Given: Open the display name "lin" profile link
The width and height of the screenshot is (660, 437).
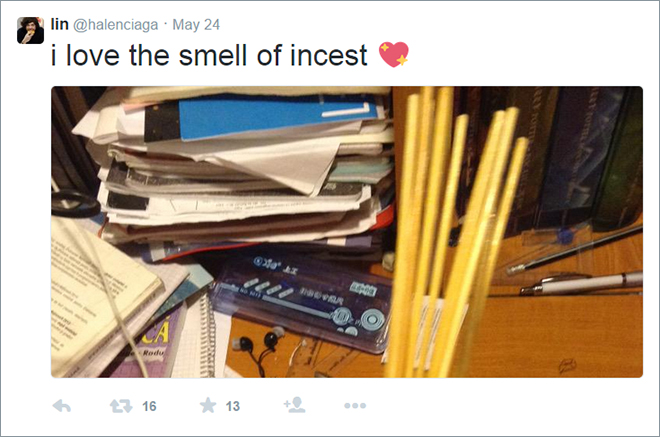Looking at the screenshot, I should 59,24.
